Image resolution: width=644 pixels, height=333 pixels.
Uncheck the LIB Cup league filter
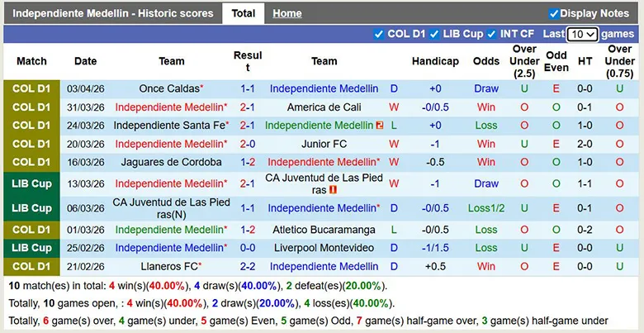click(x=434, y=34)
